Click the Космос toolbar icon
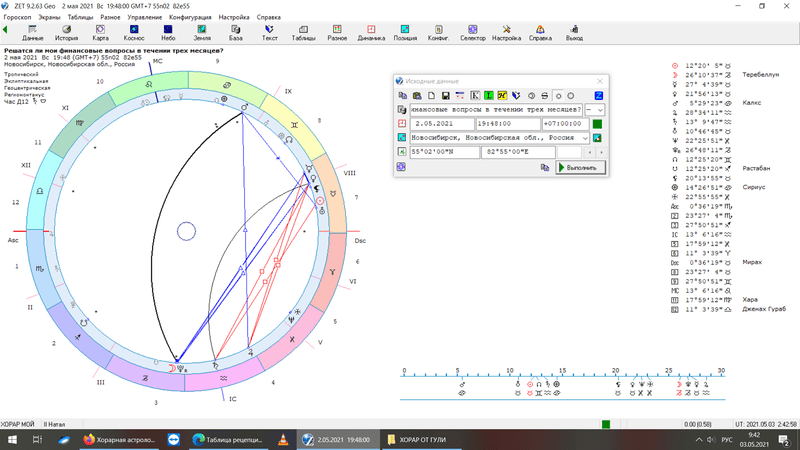This screenshot has width=800, height=450. tap(134, 33)
